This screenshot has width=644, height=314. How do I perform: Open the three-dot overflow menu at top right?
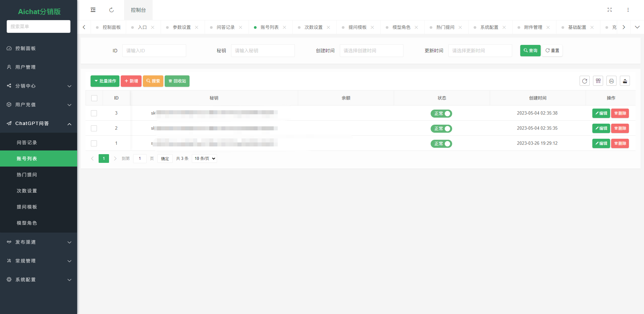coord(628,10)
